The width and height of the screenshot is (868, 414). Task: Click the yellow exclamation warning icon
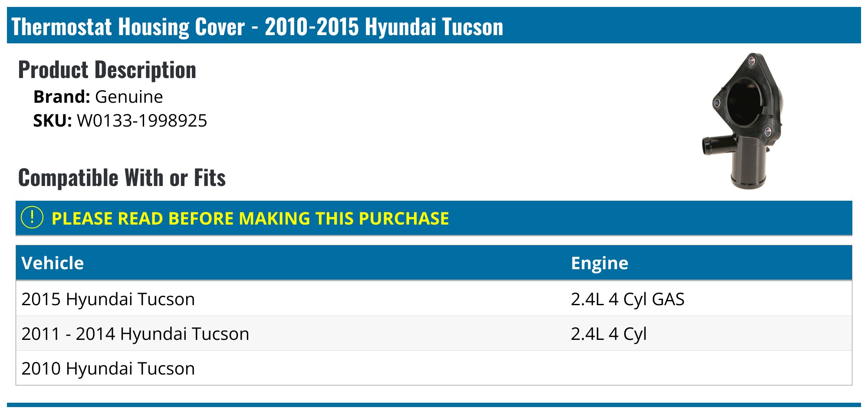pyautogui.click(x=32, y=218)
